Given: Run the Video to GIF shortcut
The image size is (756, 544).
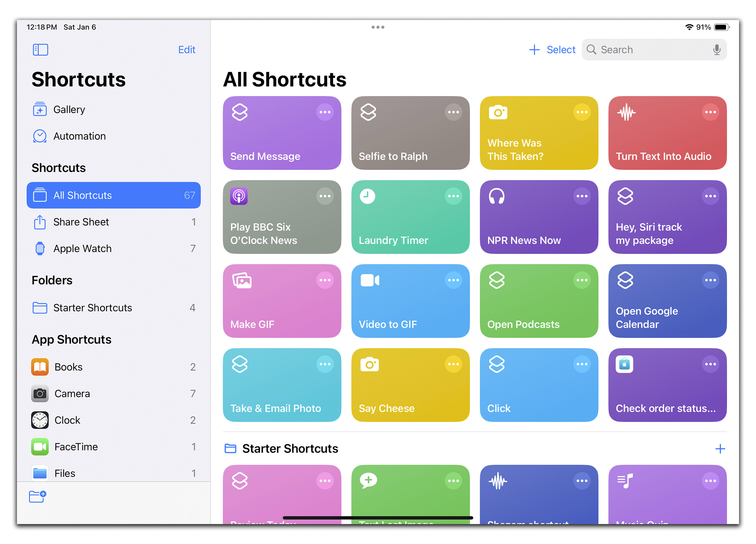Looking at the screenshot, I should pyautogui.click(x=410, y=301).
